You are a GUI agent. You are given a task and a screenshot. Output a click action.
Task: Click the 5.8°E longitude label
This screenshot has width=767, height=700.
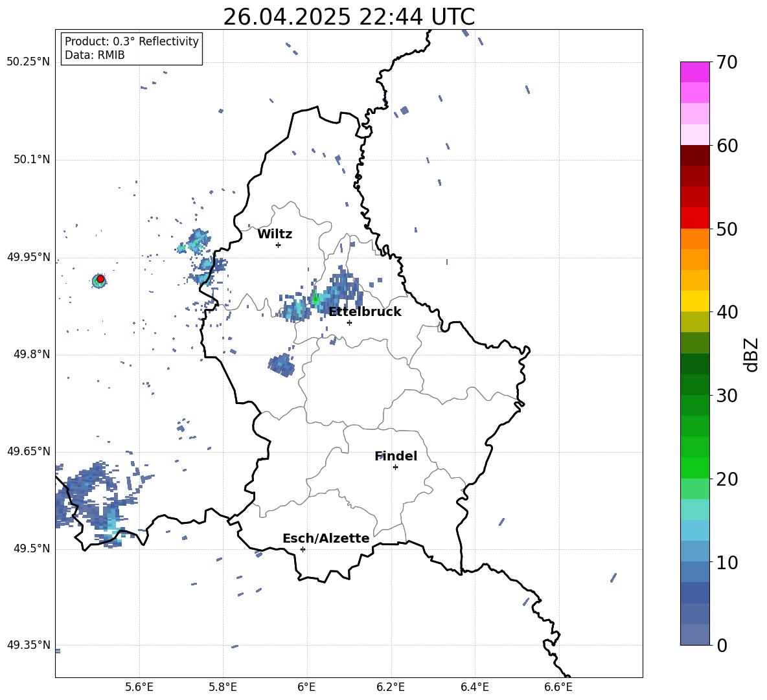(x=223, y=688)
